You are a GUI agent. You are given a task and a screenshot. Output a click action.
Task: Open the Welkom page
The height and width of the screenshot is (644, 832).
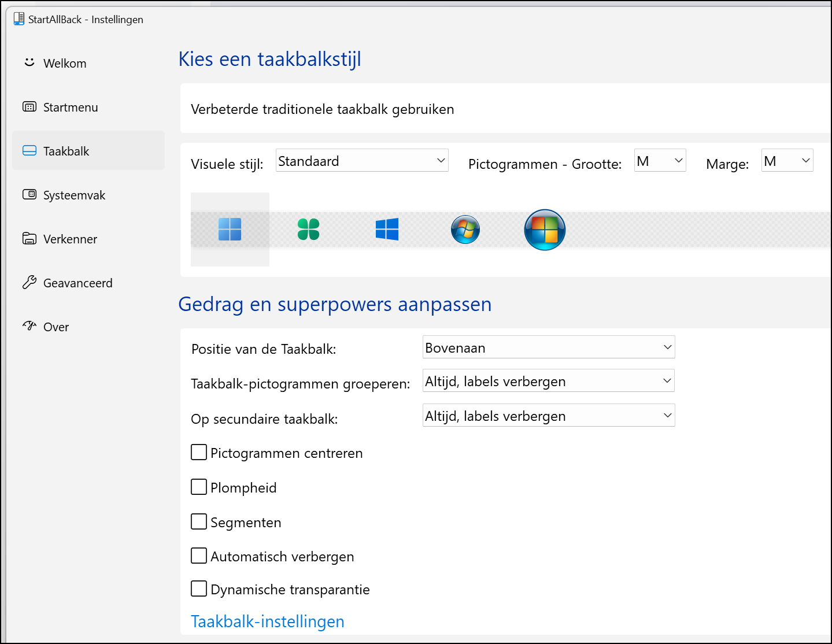point(88,63)
